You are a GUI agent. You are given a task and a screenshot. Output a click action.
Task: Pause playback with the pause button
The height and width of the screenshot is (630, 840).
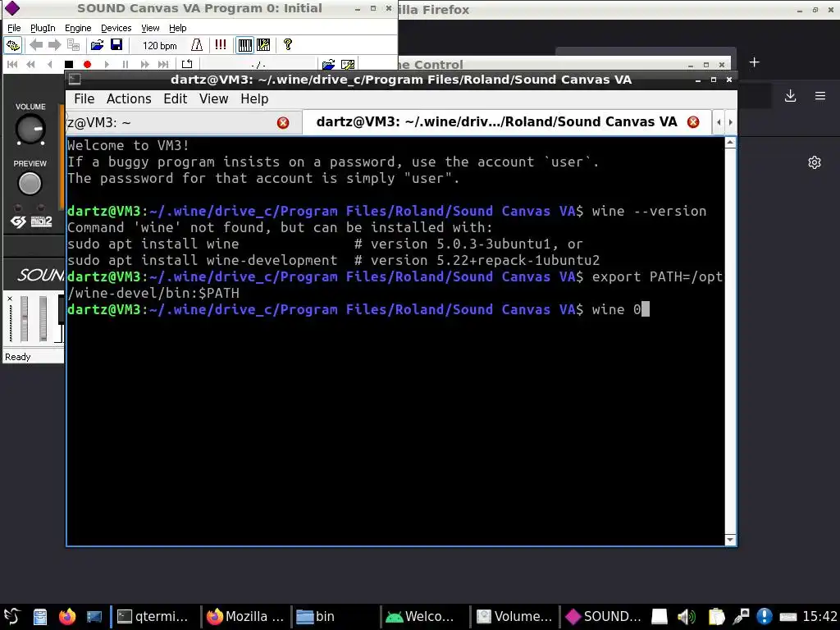126,64
